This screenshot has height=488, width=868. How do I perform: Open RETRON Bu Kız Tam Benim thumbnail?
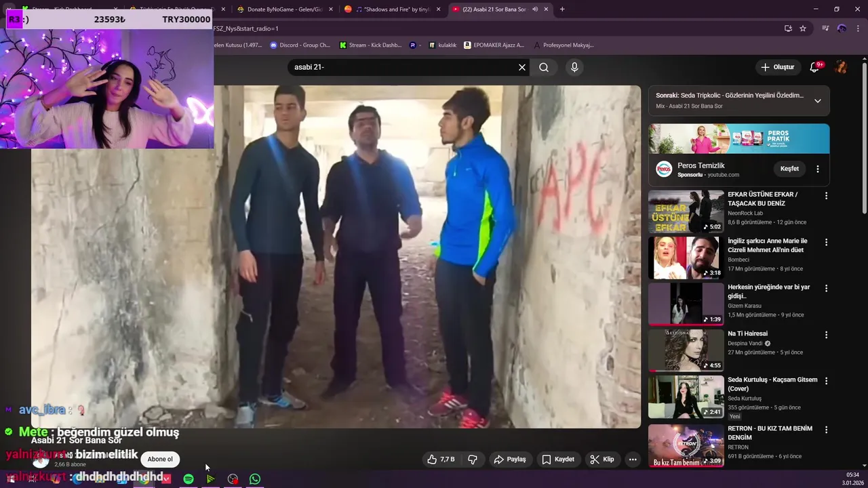(686, 445)
